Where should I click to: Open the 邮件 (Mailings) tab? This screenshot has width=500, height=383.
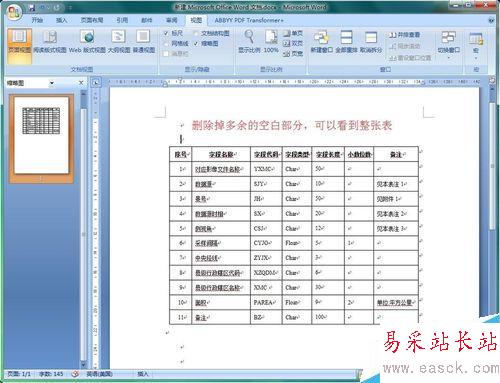tap(147, 20)
